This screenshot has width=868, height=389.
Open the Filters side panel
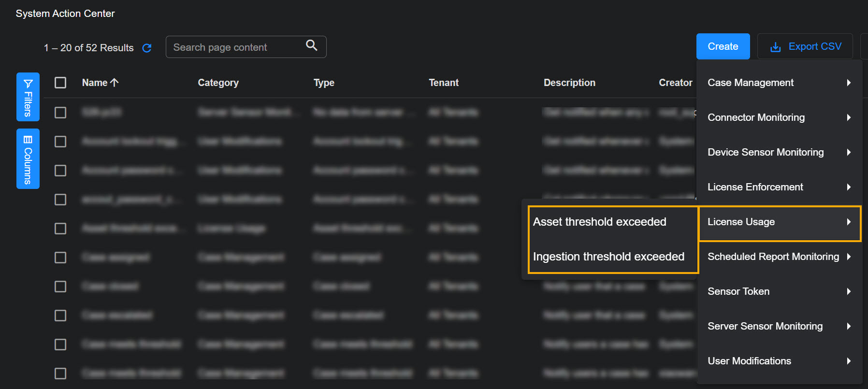28,97
